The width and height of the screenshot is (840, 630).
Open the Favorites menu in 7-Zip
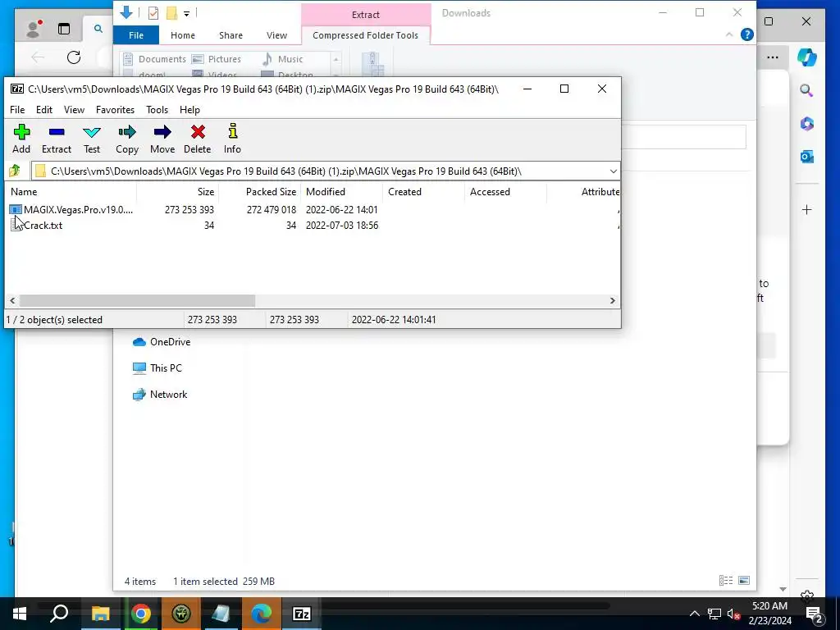point(115,110)
